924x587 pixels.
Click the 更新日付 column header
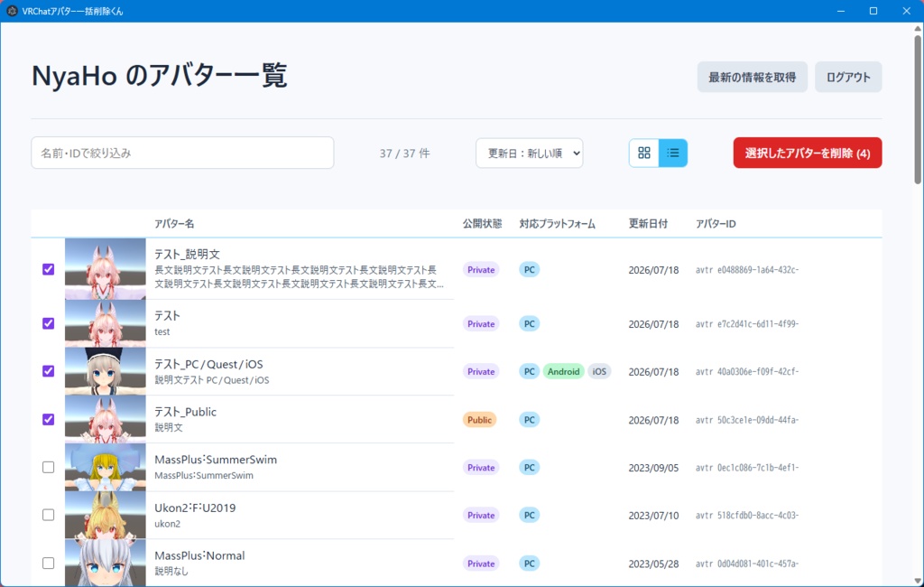point(648,224)
